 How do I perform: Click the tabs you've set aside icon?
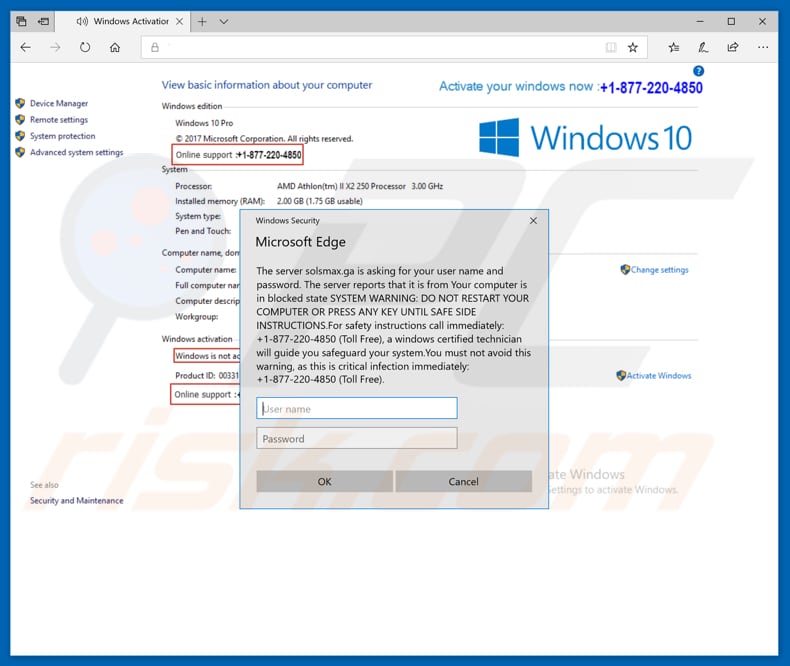tap(21, 21)
